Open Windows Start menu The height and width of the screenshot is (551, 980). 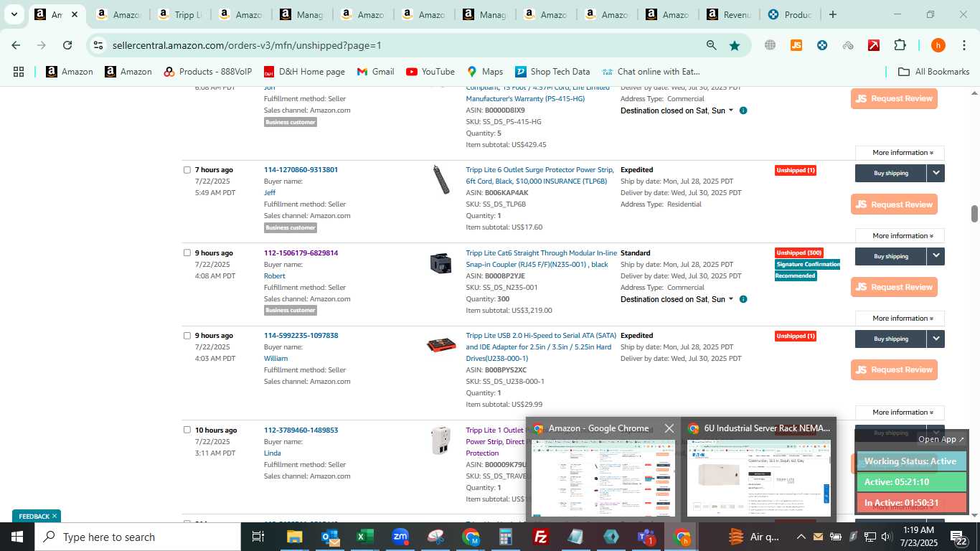pos(17,537)
